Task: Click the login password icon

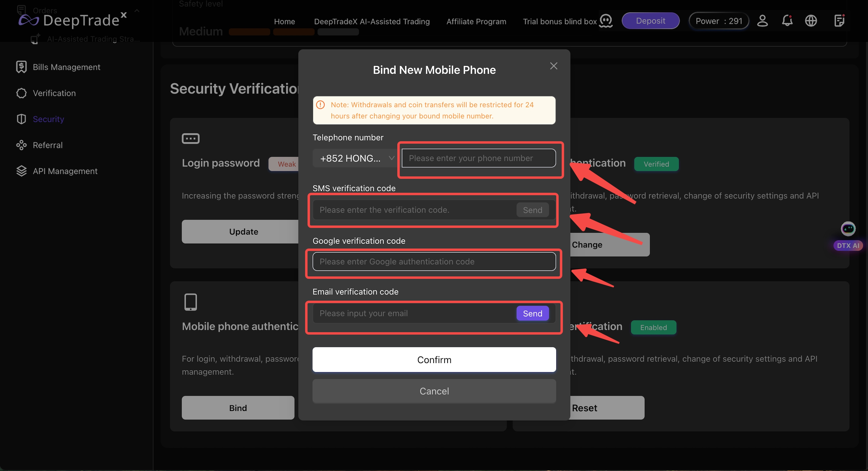Action: (191, 139)
